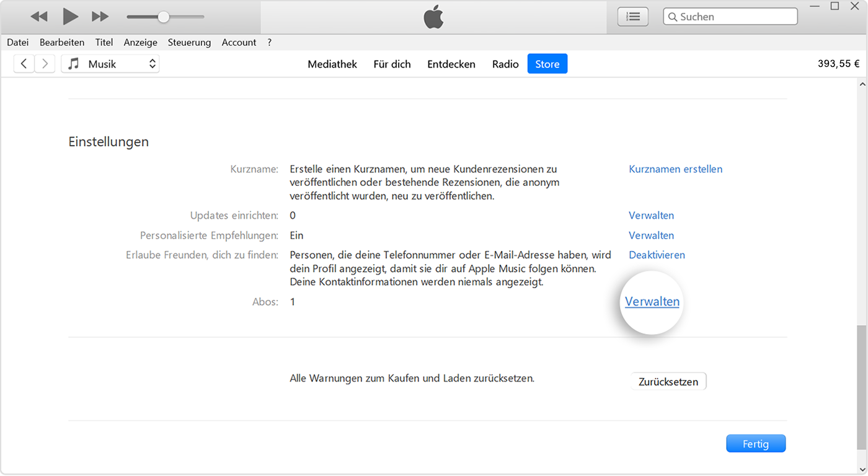This screenshot has height=476, width=868.
Task: Click the Play button in the toolbar
Action: (x=70, y=16)
